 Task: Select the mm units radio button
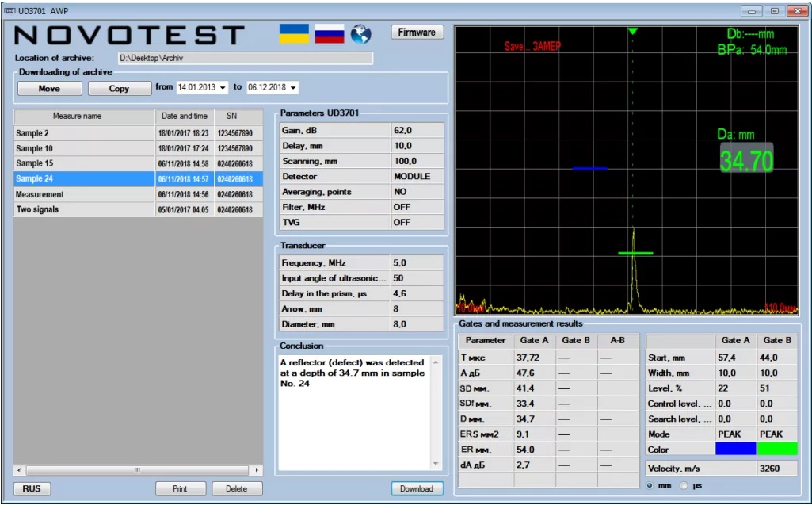(650, 486)
